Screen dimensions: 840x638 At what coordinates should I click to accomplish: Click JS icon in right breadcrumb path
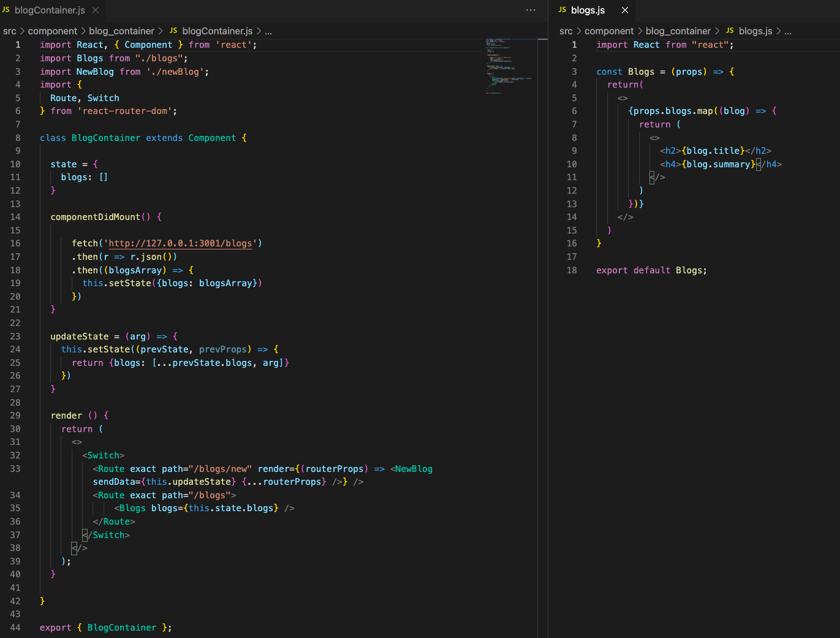click(730, 31)
